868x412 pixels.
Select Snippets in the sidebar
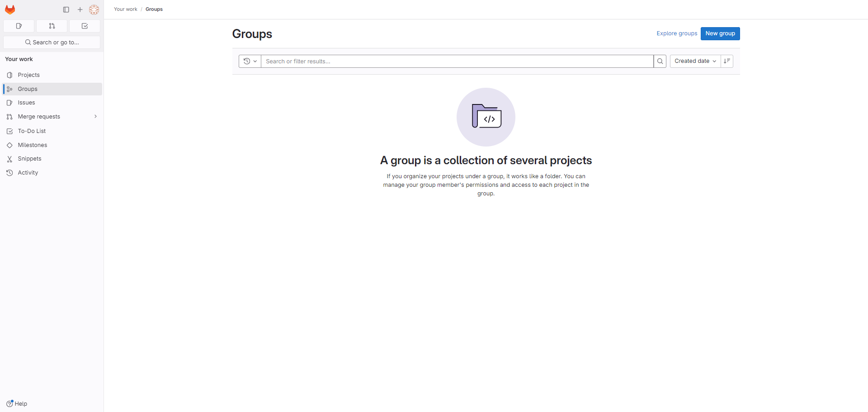(52, 159)
